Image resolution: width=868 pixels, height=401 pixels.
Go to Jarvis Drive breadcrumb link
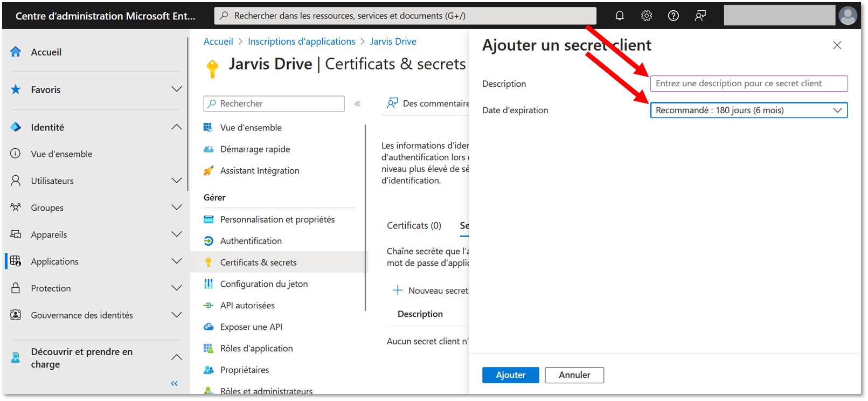tap(393, 42)
